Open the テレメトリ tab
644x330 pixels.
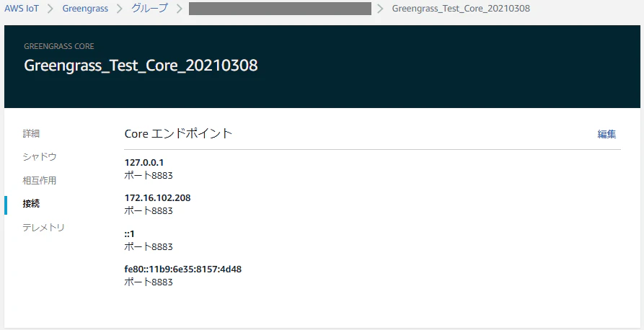43,228
